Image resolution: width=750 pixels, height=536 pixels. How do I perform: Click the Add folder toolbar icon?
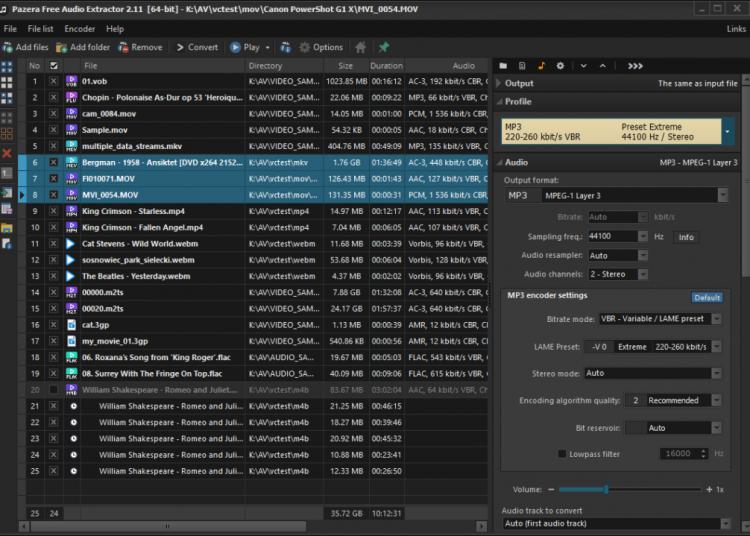[62, 47]
